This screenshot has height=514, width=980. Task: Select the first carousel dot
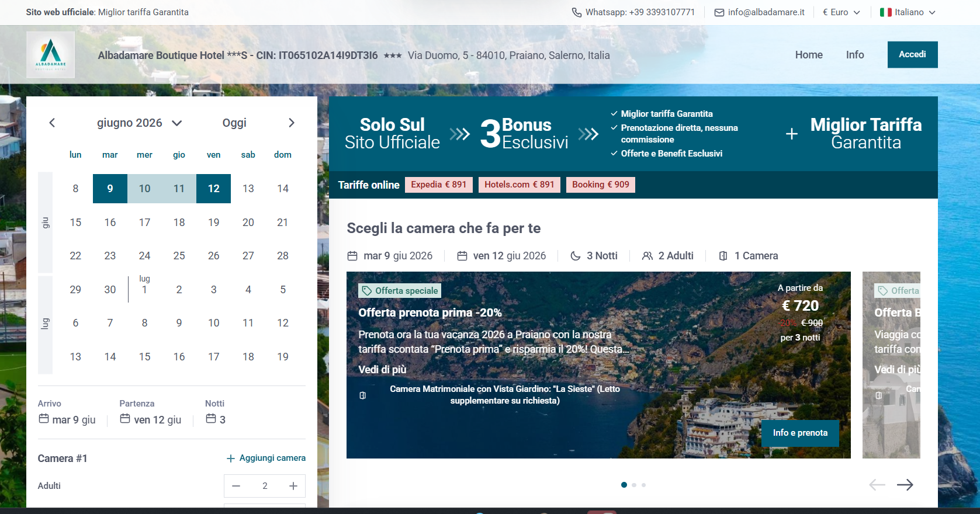[624, 485]
